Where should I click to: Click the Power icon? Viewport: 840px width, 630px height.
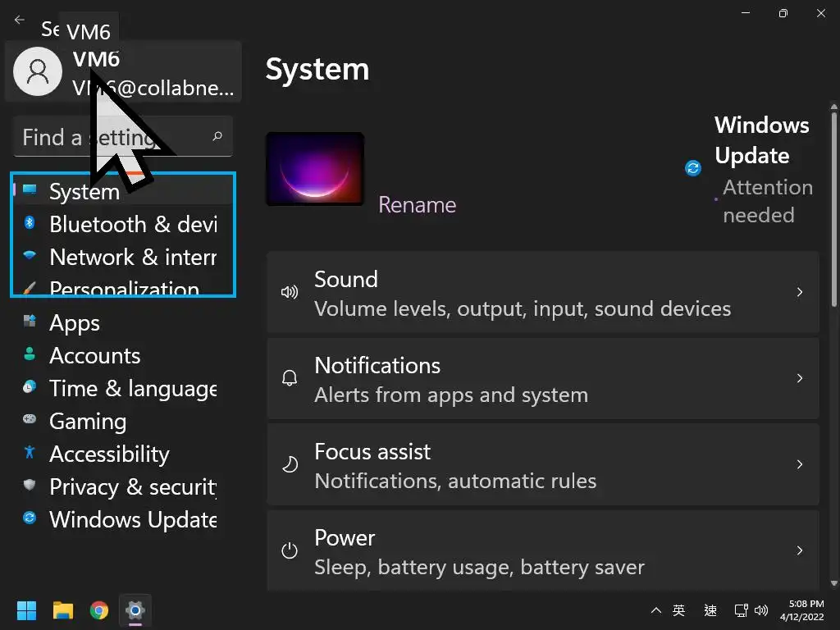290,550
